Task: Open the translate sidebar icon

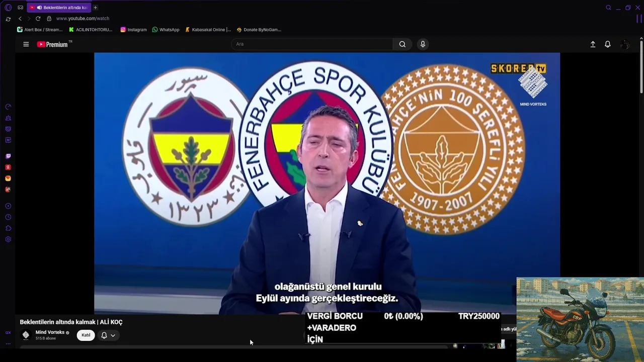Action: (x=8, y=190)
